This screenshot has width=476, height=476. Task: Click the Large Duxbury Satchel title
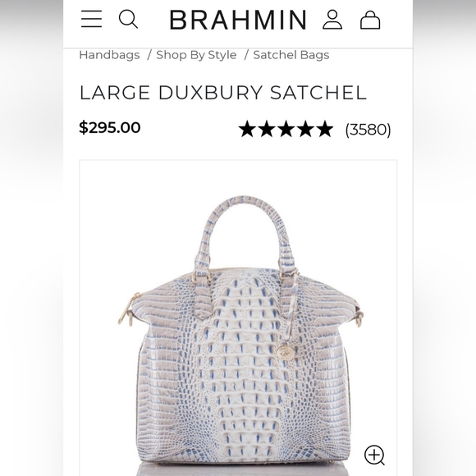tap(223, 93)
